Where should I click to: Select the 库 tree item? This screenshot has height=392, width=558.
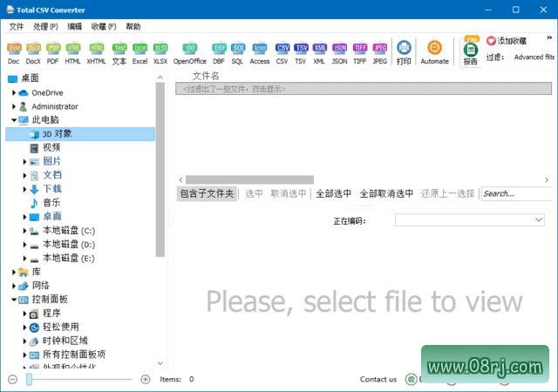coord(36,272)
